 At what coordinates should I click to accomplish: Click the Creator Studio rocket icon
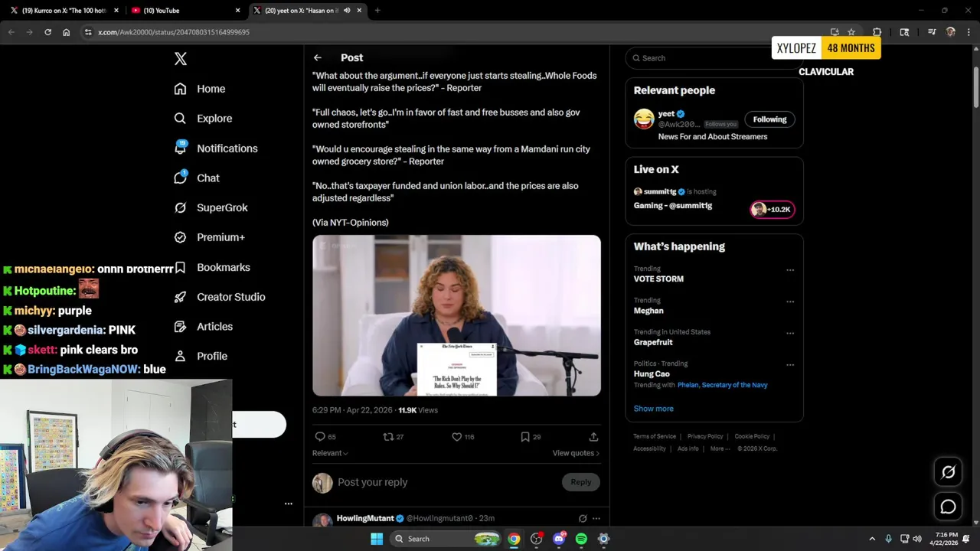tap(180, 297)
